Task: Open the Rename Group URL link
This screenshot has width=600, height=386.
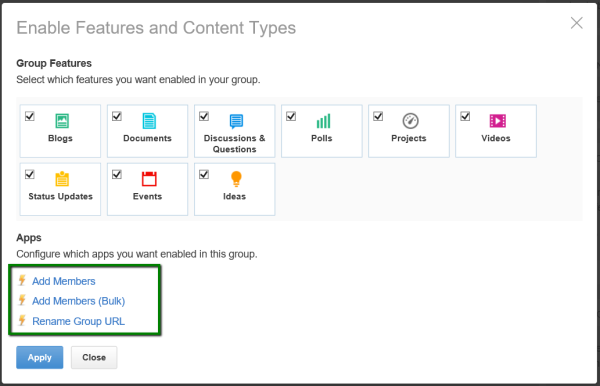Action: tap(78, 321)
